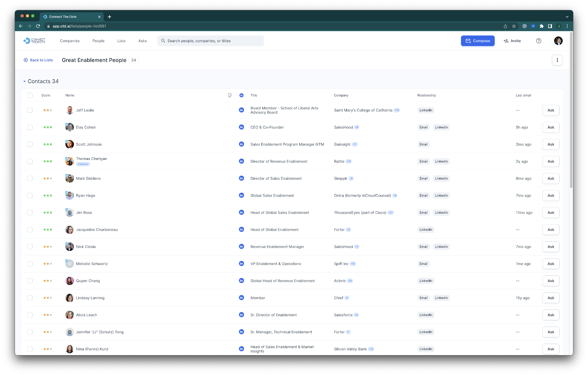The image size is (588, 375).
Task: Bookmark page with the star icon
Action: (514, 26)
